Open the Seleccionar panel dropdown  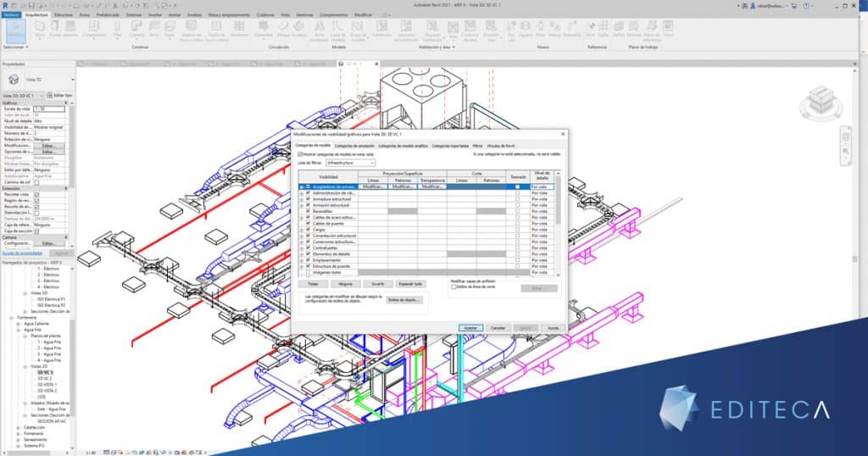coord(15,47)
